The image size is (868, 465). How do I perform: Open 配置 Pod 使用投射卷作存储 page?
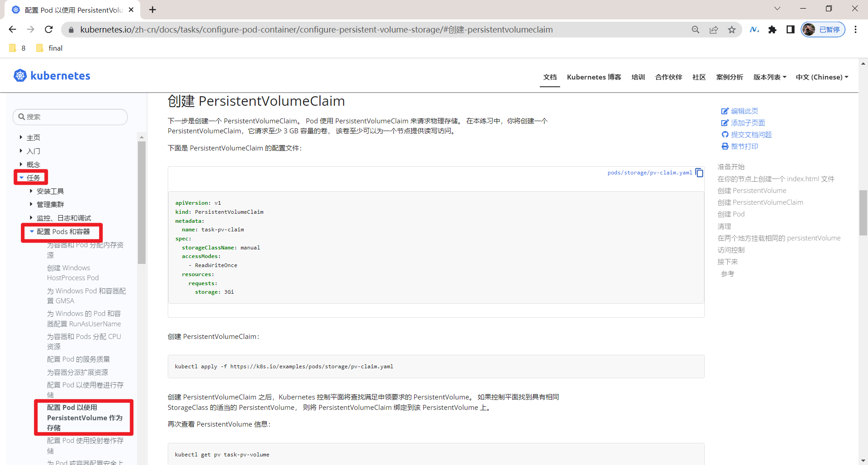[x=85, y=446]
